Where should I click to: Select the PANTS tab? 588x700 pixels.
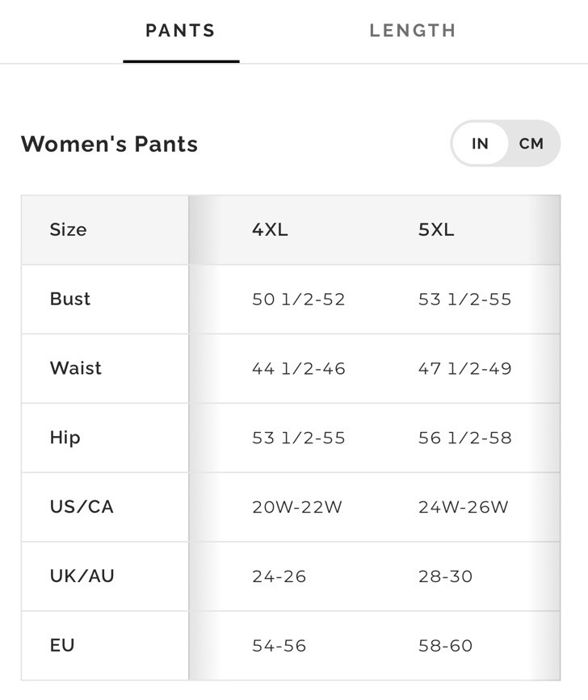click(181, 31)
